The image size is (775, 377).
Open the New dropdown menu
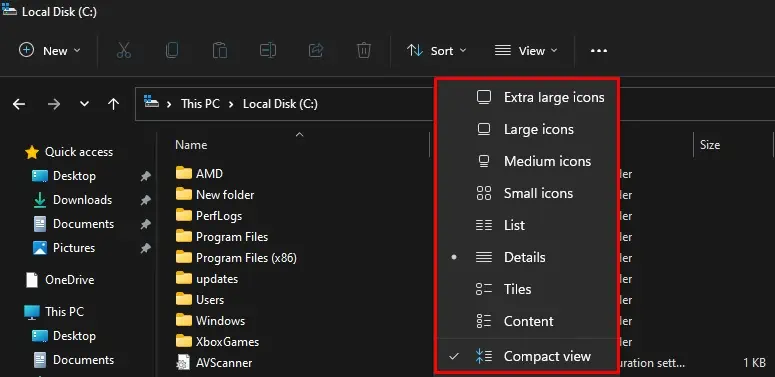point(49,50)
